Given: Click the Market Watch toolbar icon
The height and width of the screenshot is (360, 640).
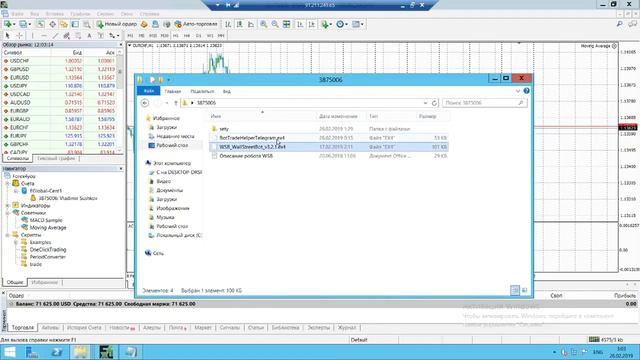Looking at the screenshot, I should [x=40, y=24].
